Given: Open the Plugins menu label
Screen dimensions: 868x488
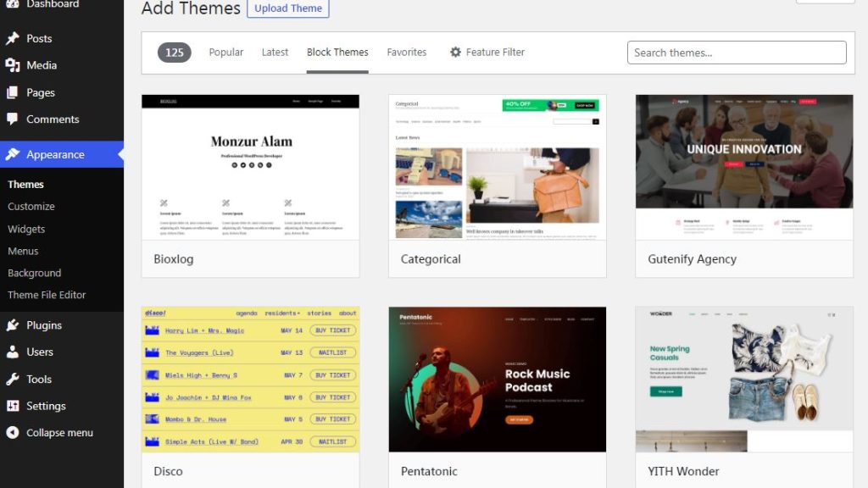Looking at the screenshot, I should (x=44, y=325).
